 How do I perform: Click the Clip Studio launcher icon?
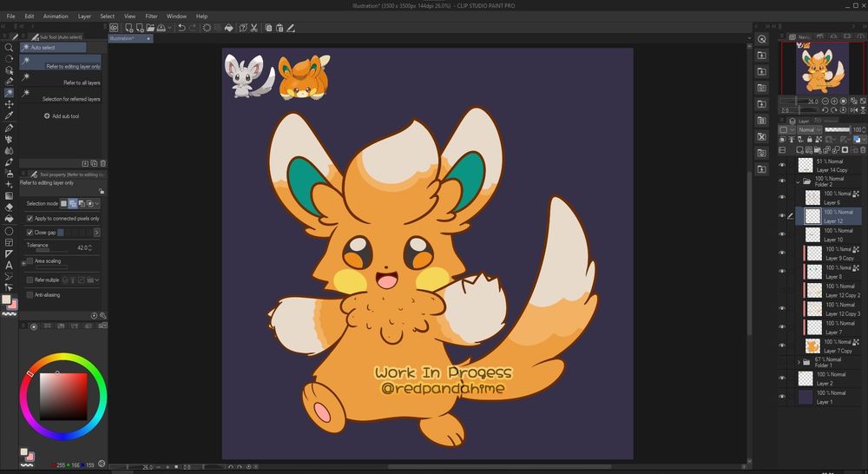(114, 28)
